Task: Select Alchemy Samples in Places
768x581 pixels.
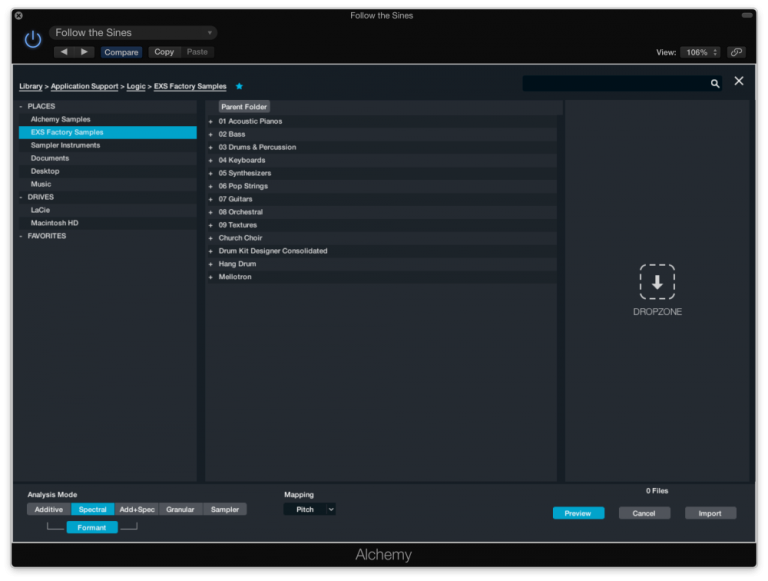Action: (108, 120)
